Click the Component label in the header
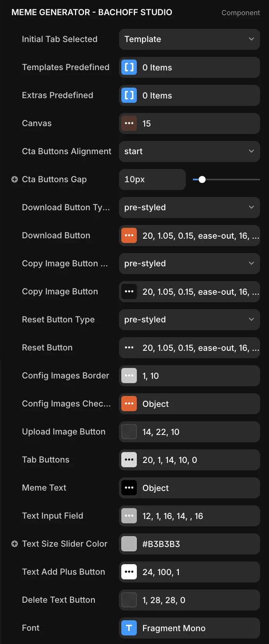The height and width of the screenshot is (644, 269). pos(241,13)
